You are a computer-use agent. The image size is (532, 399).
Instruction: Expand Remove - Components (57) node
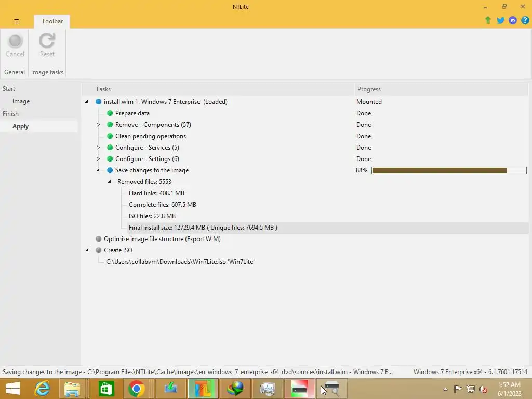click(98, 125)
